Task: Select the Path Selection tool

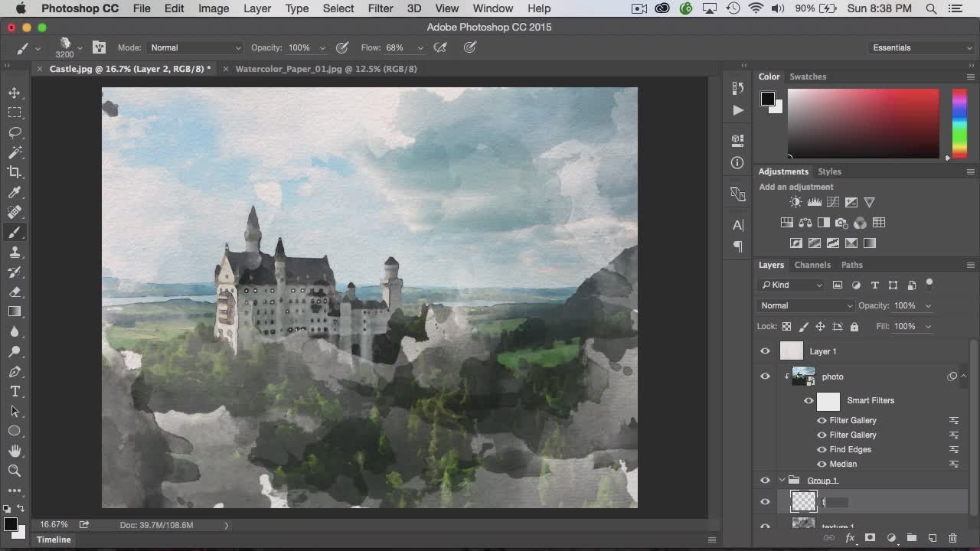Action: coord(15,411)
